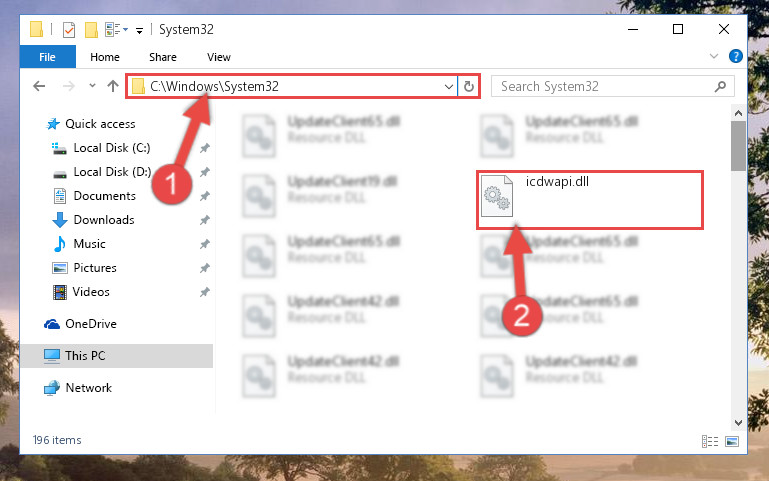Screen dimensions: 769x481
Task: Switch to large icons view in status bar
Action: [x=732, y=441]
